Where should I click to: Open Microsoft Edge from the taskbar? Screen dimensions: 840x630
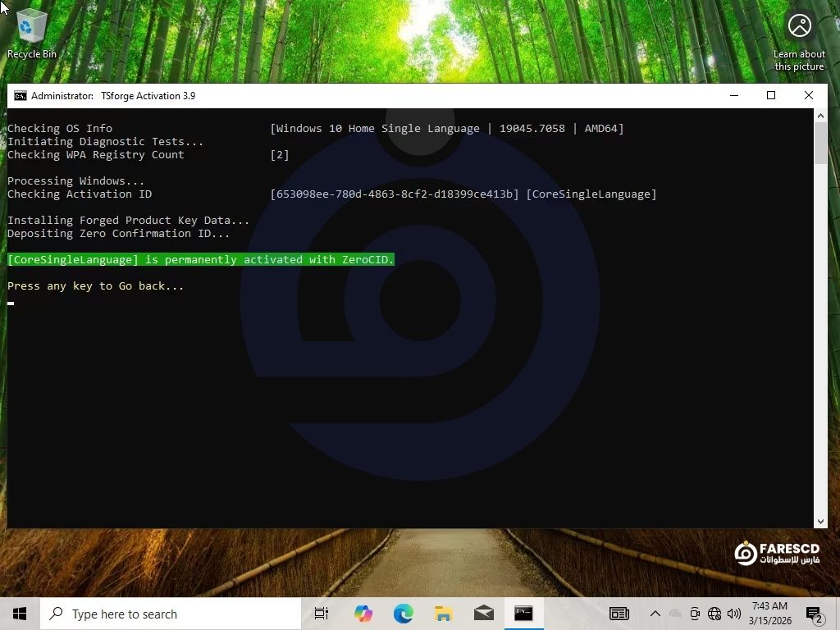403,614
